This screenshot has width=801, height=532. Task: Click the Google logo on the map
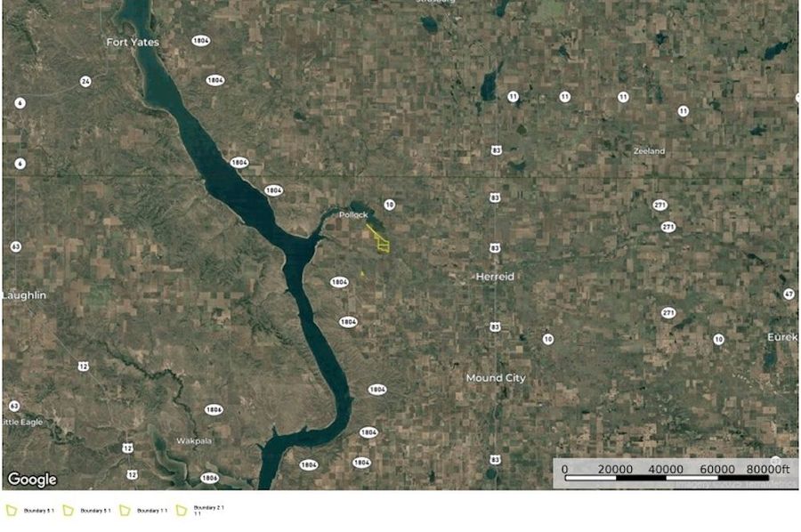coord(32,480)
